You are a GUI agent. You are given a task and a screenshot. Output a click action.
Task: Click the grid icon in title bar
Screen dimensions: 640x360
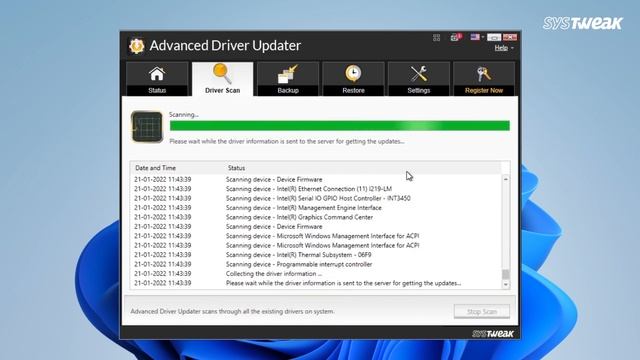[436, 38]
